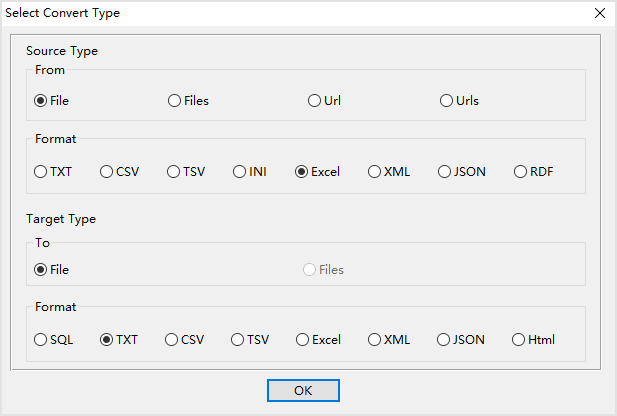Choose Html as target format

tap(519, 339)
